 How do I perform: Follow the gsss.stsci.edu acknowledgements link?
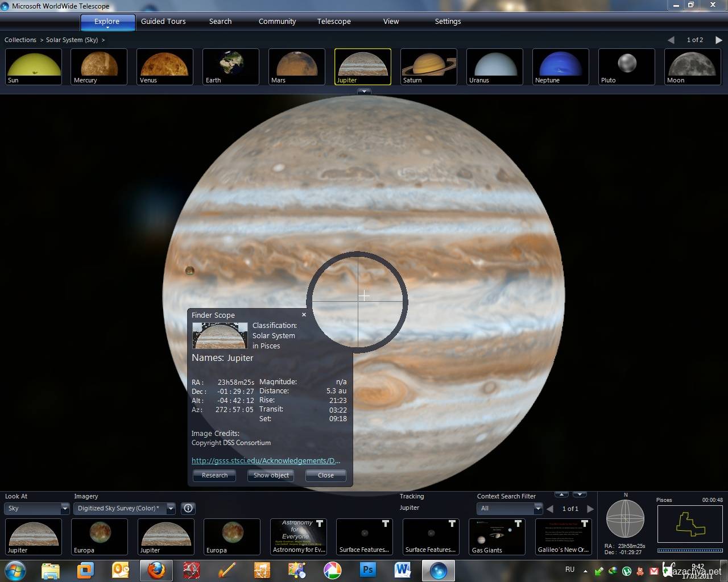coord(266,460)
